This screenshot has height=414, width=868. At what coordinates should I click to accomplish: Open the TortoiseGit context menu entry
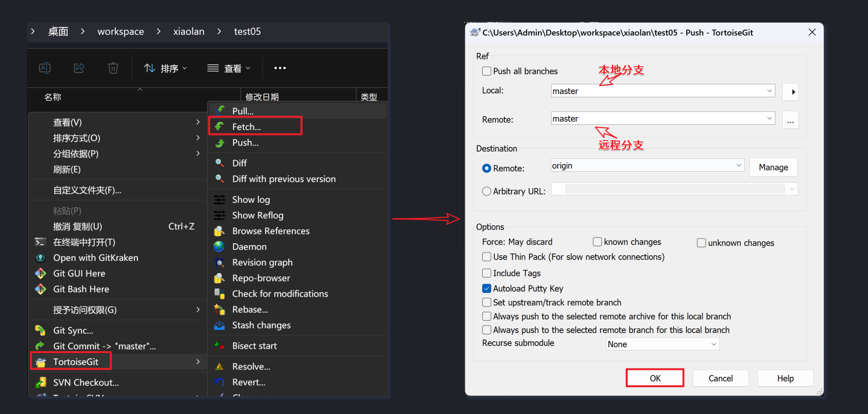[76, 362]
